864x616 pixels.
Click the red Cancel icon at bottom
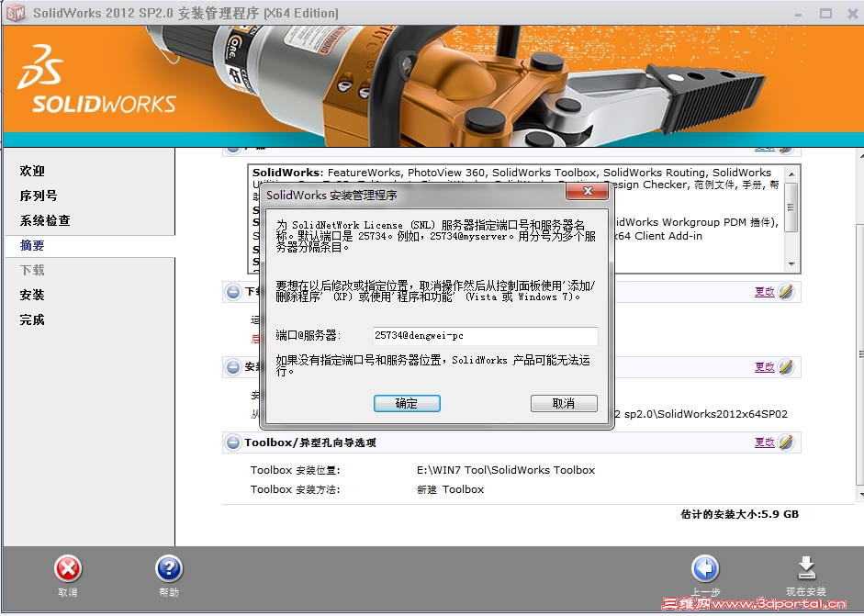tap(68, 568)
